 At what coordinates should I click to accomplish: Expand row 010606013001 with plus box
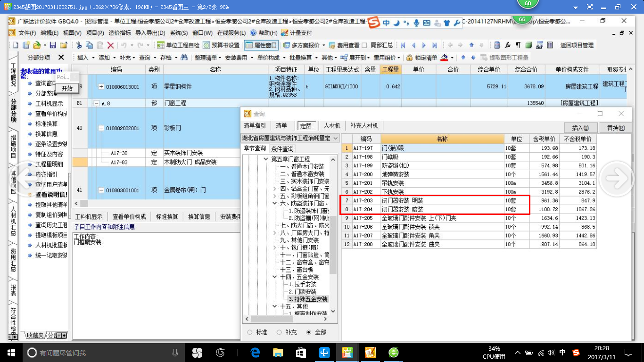point(101,87)
